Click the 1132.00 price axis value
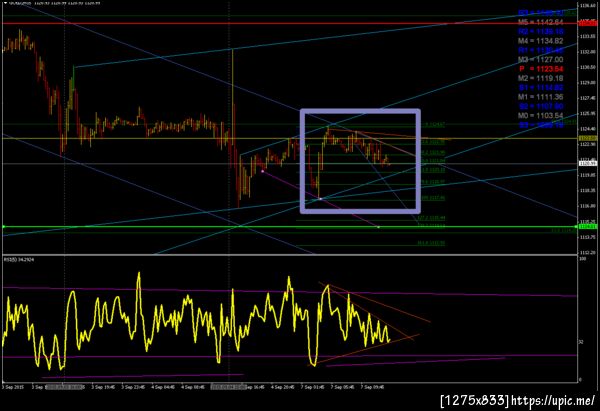The height and width of the screenshot is (411, 600). 587,52
